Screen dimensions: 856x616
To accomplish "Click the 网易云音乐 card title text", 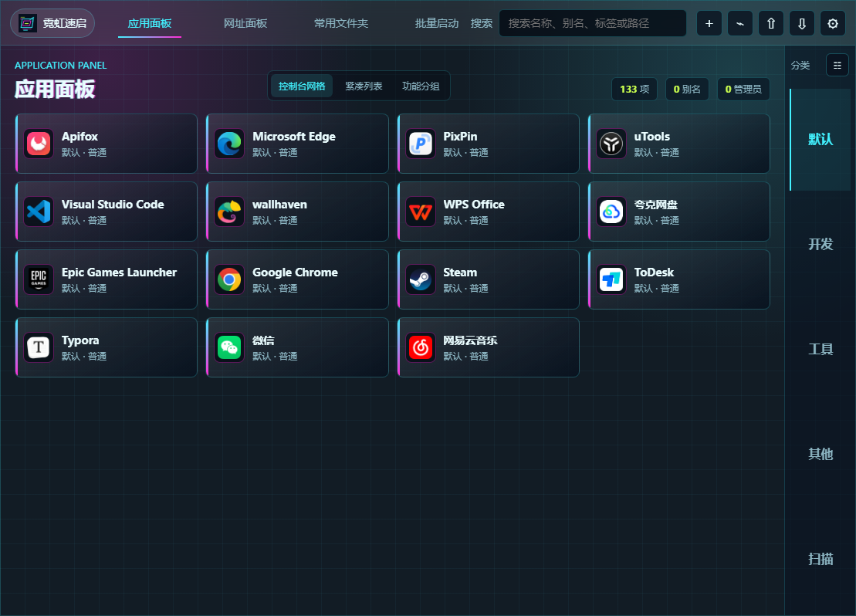I will [x=470, y=340].
